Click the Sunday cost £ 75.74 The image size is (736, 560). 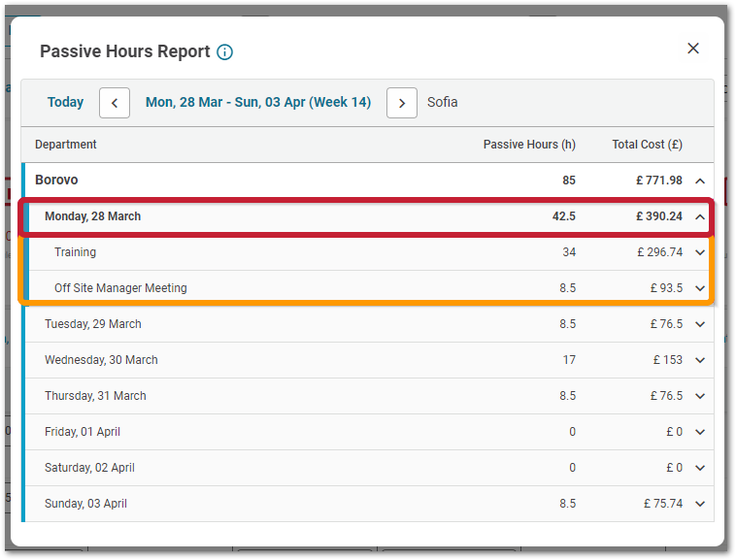click(x=663, y=504)
